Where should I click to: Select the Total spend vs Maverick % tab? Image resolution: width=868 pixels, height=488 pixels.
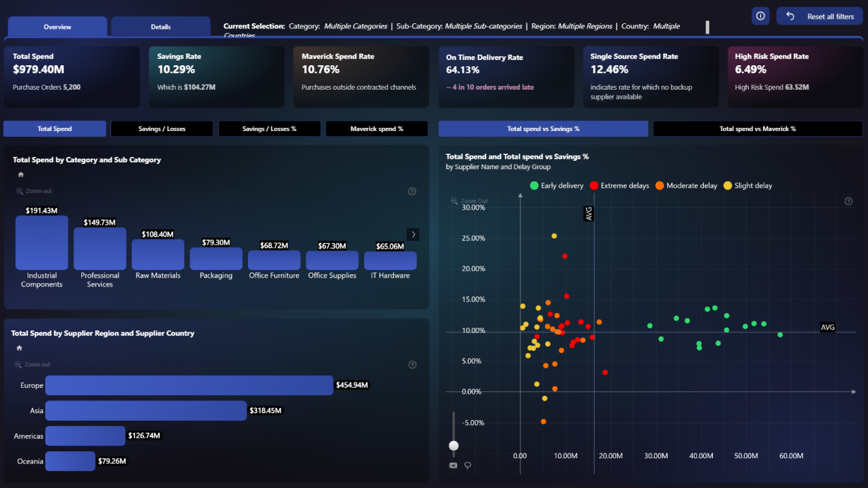pyautogui.click(x=757, y=129)
